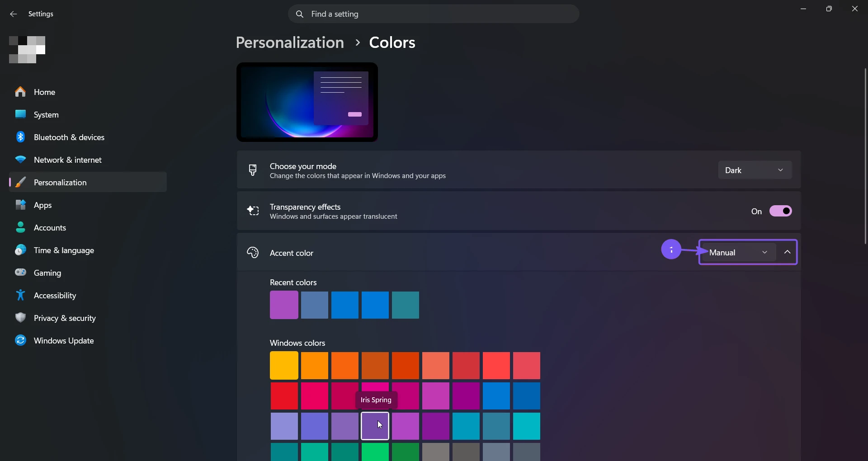Open Time & language settings

coord(88,250)
